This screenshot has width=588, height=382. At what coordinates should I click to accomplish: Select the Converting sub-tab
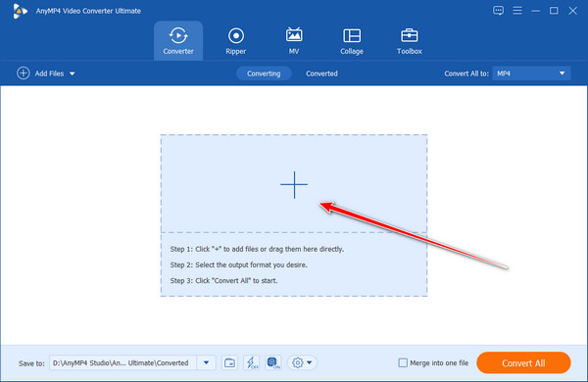point(264,73)
